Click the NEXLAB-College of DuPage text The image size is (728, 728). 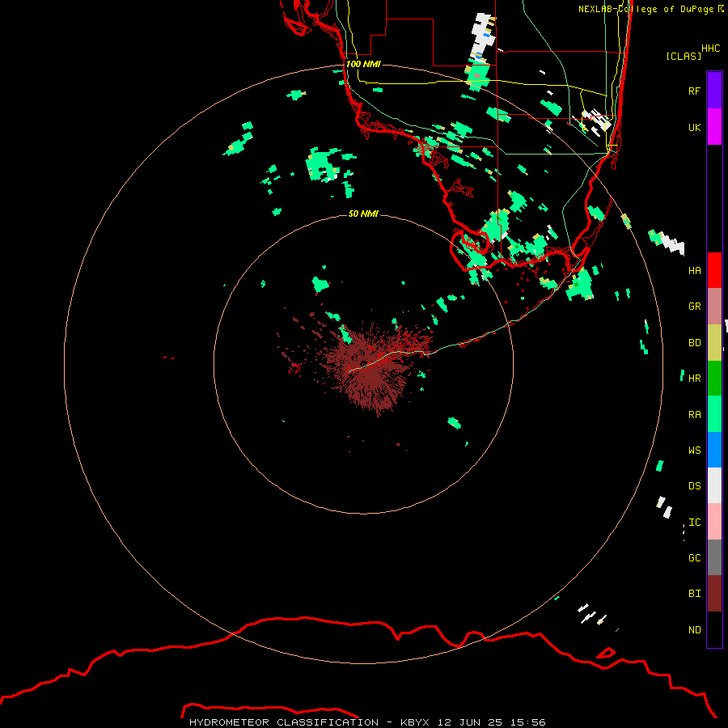pos(645,9)
